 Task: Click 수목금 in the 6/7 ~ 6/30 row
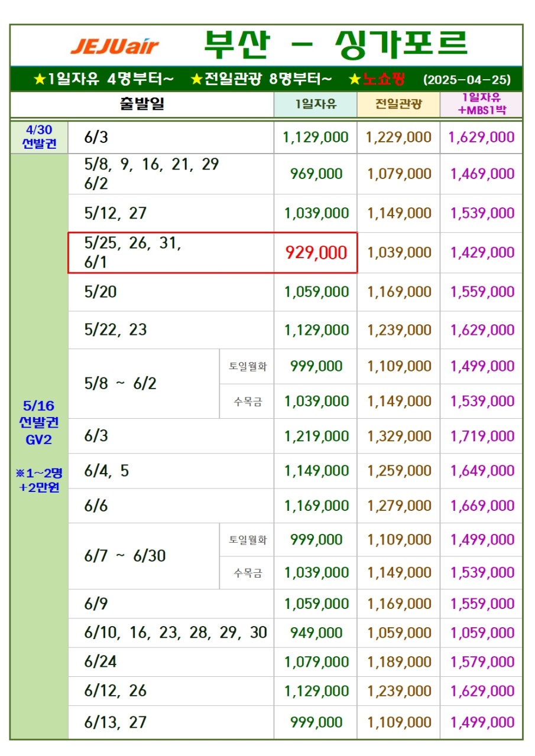(x=248, y=573)
